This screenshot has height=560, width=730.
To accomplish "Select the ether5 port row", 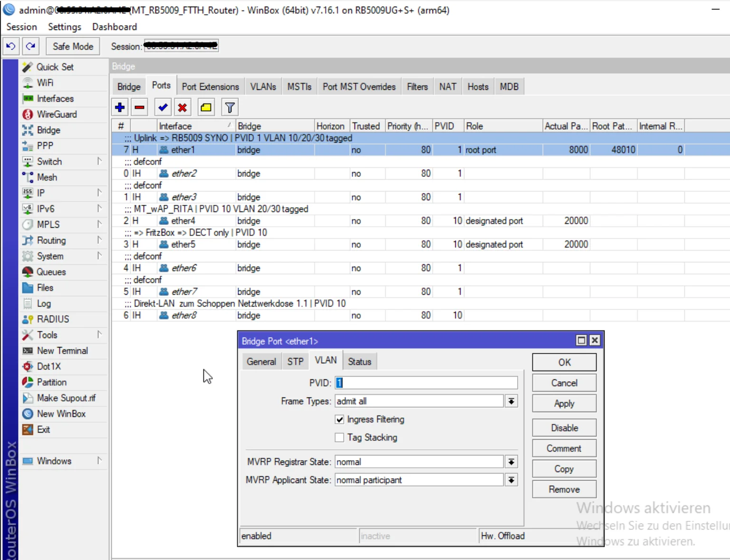I will tap(421, 244).
